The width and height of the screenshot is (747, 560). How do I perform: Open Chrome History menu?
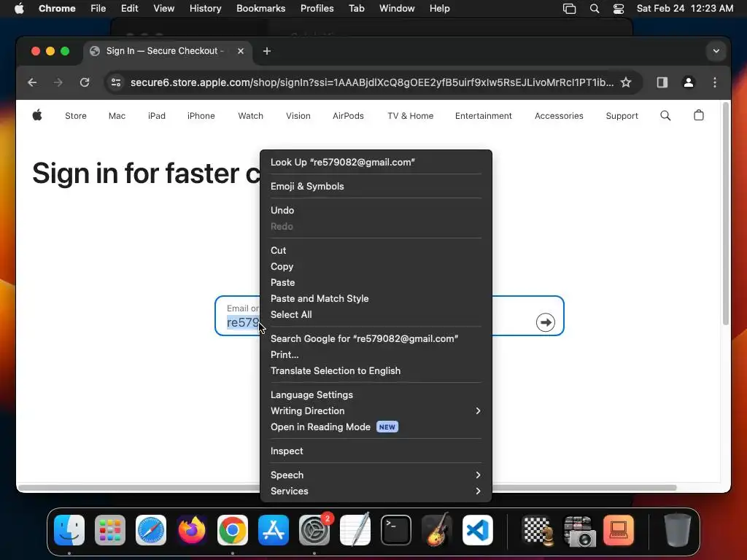pyautogui.click(x=205, y=9)
